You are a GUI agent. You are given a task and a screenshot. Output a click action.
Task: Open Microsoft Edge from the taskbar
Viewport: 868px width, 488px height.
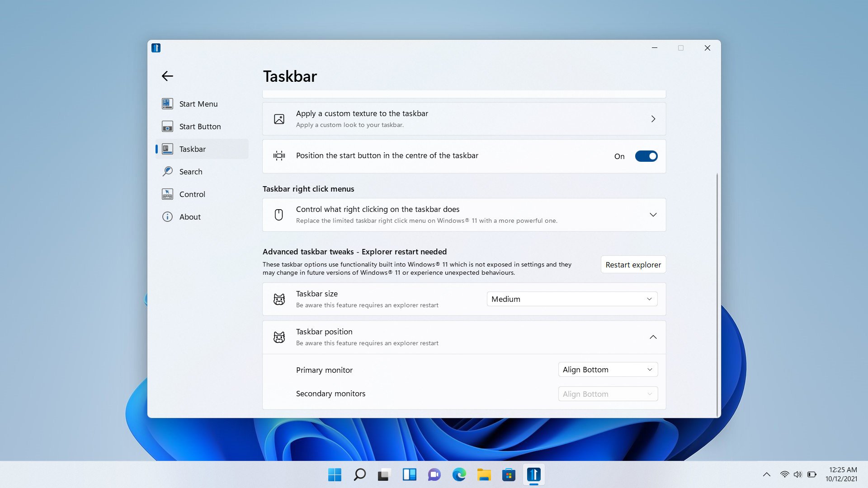pyautogui.click(x=459, y=474)
